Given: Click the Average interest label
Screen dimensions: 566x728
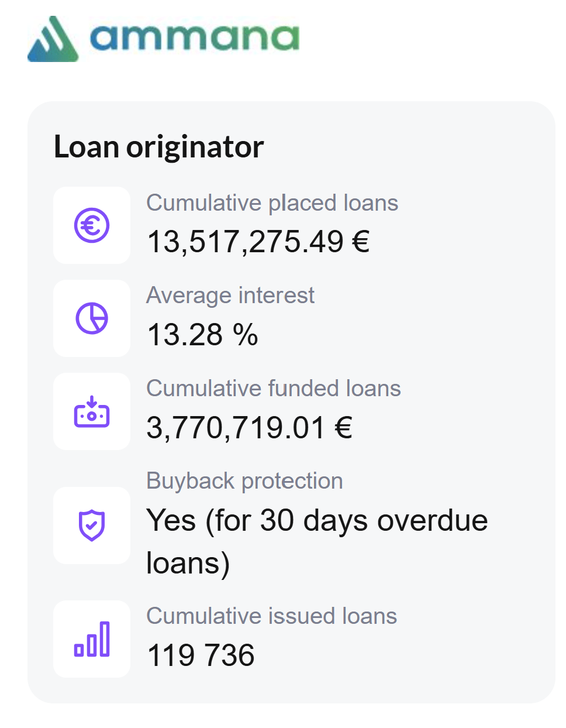Looking at the screenshot, I should click(230, 296).
